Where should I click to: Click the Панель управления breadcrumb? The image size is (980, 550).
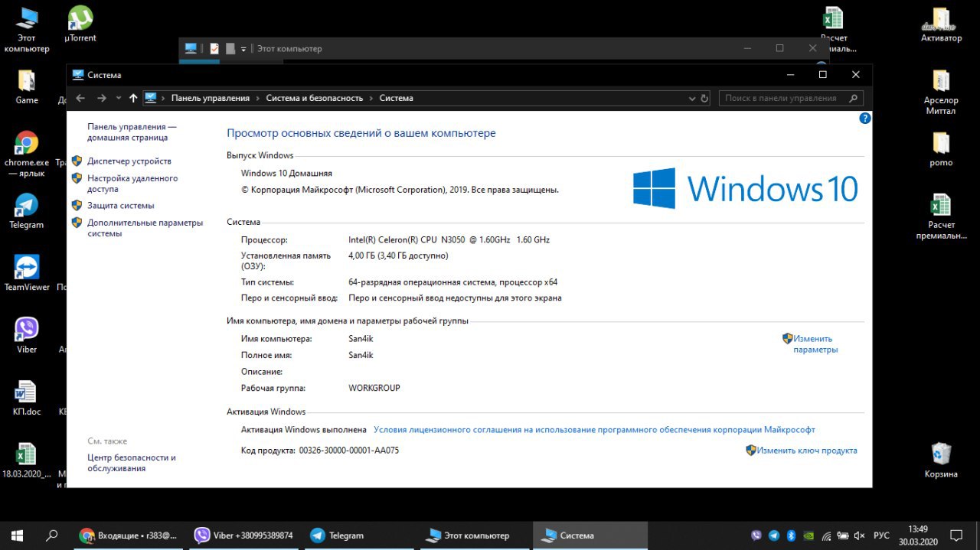(211, 98)
